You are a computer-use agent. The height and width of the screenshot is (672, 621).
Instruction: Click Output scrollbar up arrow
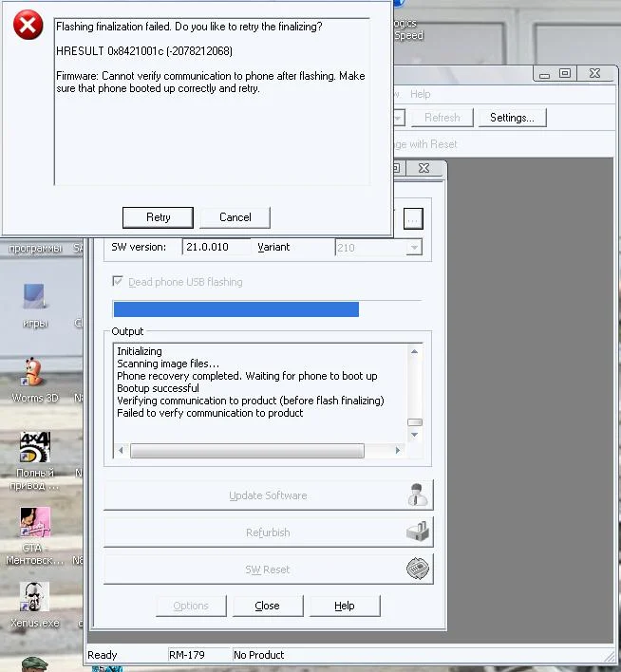[x=414, y=351]
